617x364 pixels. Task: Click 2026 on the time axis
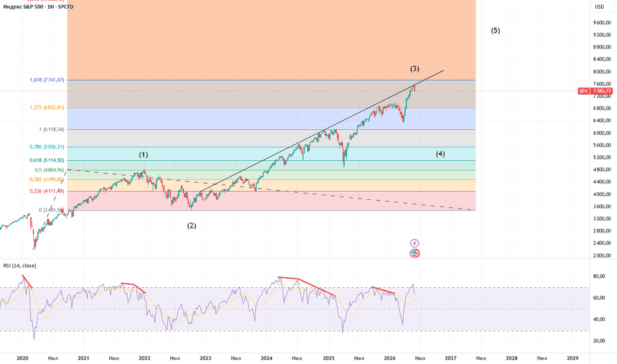(389, 358)
